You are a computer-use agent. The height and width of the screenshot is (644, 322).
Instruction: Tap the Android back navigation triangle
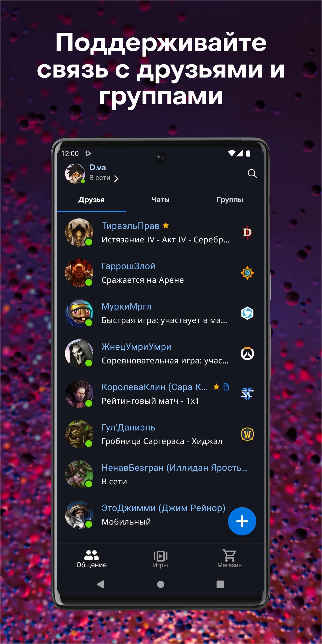(x=100, y=584)
